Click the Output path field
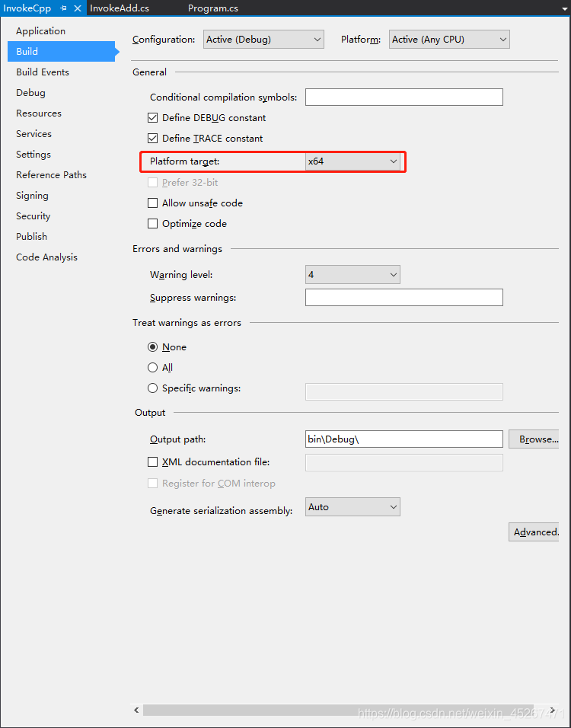The width and height of the screenshot is (571, 728). [x=404, y=439]
